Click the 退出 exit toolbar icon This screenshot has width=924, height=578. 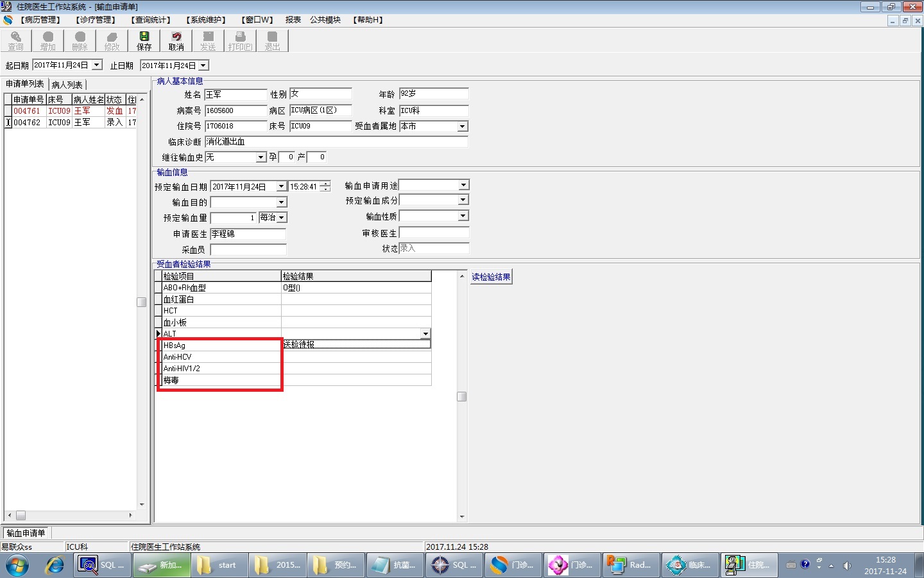point(273,41)
